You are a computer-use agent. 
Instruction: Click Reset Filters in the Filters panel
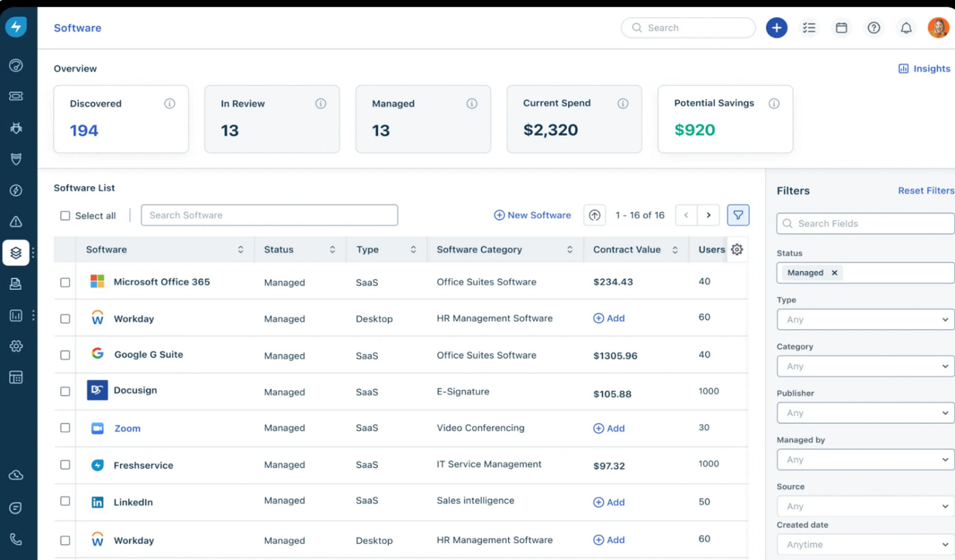[x=925, y=190]
